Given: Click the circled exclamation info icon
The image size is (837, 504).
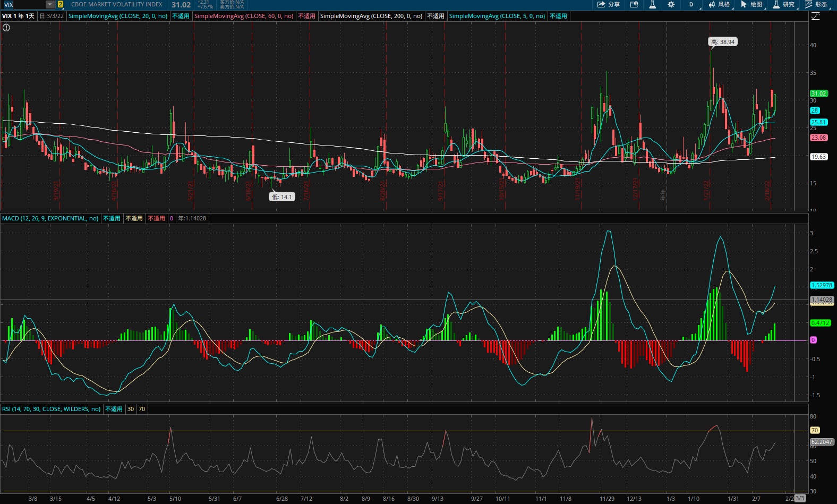Looking at the screenshot, I should (6, 28).
